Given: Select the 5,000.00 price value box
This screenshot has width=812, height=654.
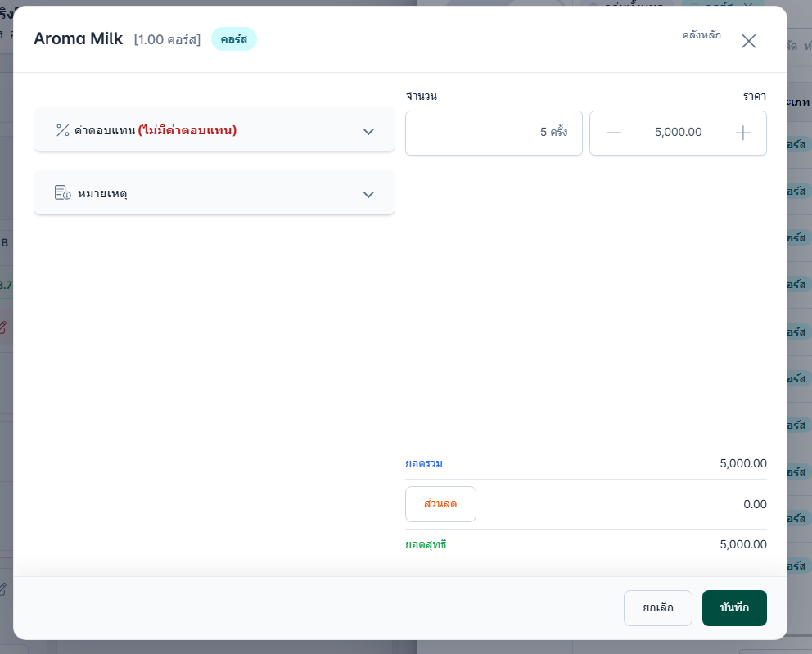Looking at the screenshot, I should tap(678, 132).
